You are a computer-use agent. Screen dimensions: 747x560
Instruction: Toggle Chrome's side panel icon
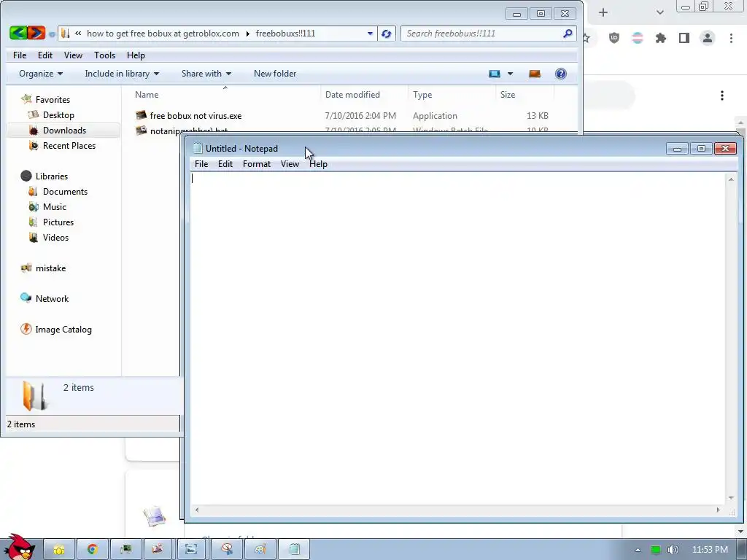point(684,38)
